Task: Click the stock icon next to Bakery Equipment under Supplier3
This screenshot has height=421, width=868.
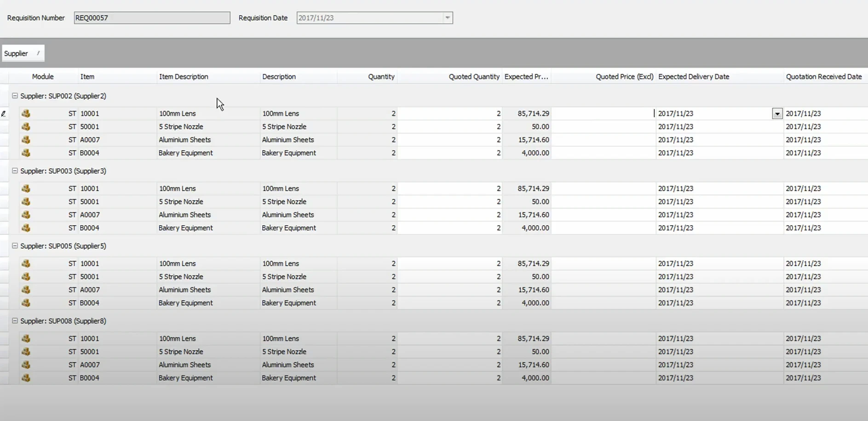Action: click(26, 228)
